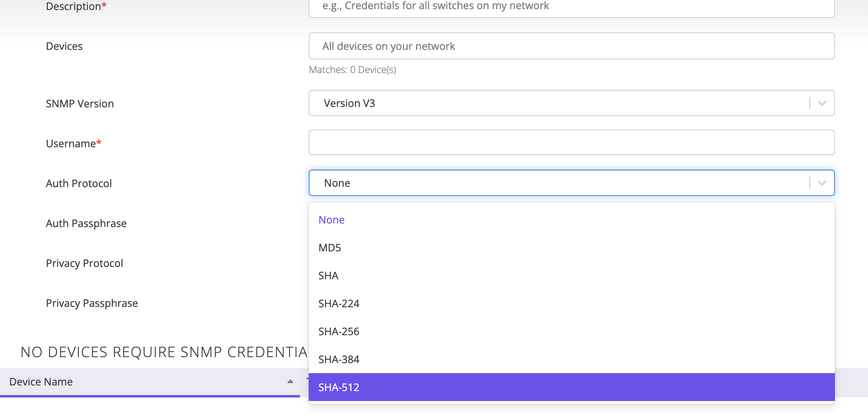Open the Auth Protocol dropdown chevron
The width and height of the screenshot is (868, 415).
click(x=822, y=183)
